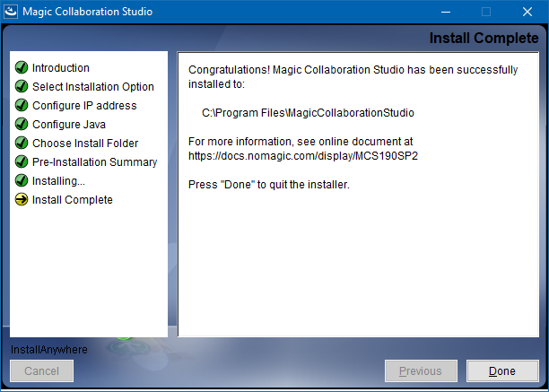Select the Install Complete step label

pos(73,200)
